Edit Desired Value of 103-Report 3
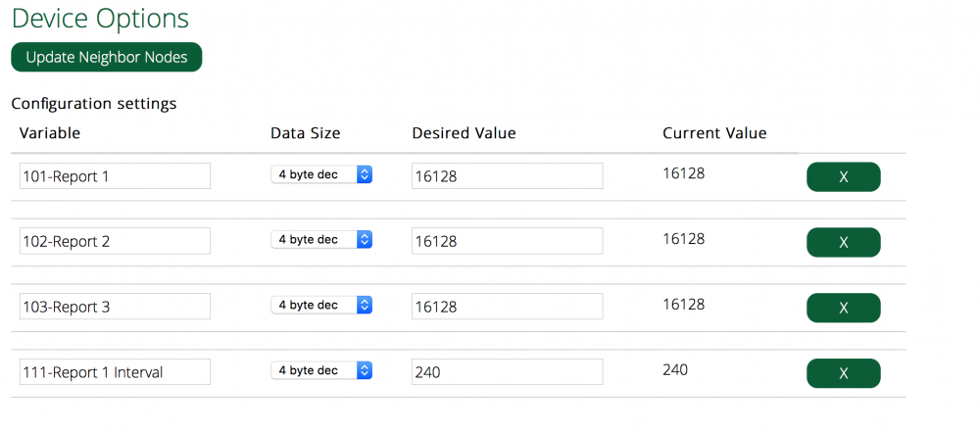Screen dimensions: 980x432 (x=507, y=307)
